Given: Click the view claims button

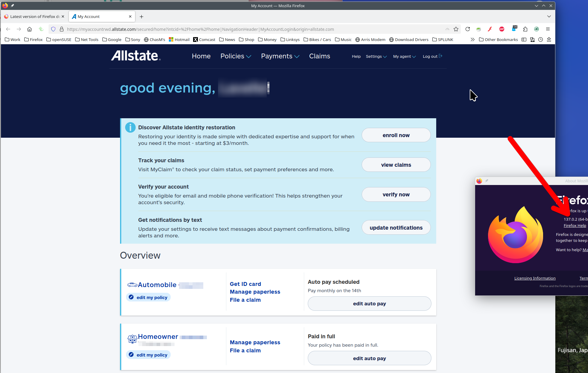Looking at the screenshot, I should [x=396, y=165].
